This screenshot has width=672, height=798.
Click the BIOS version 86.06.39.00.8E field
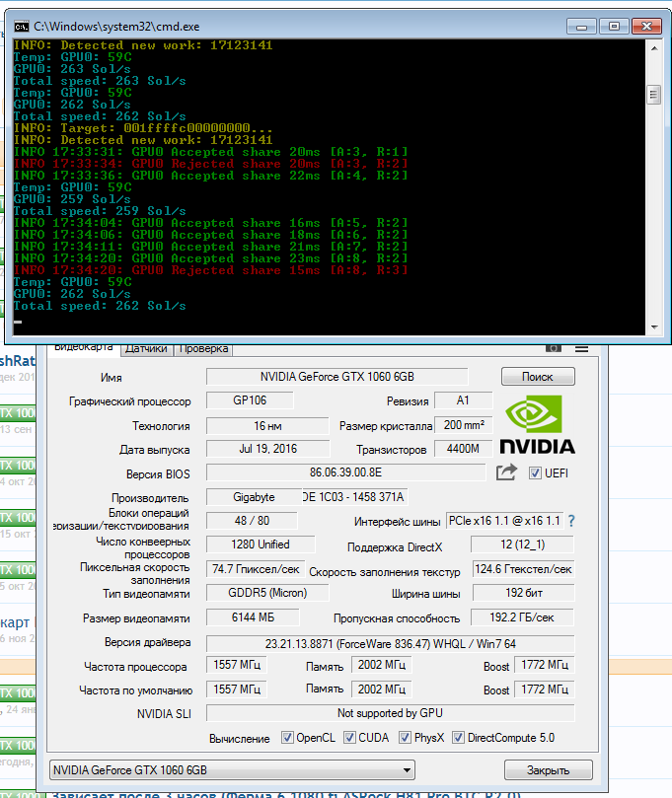(345, 472)
